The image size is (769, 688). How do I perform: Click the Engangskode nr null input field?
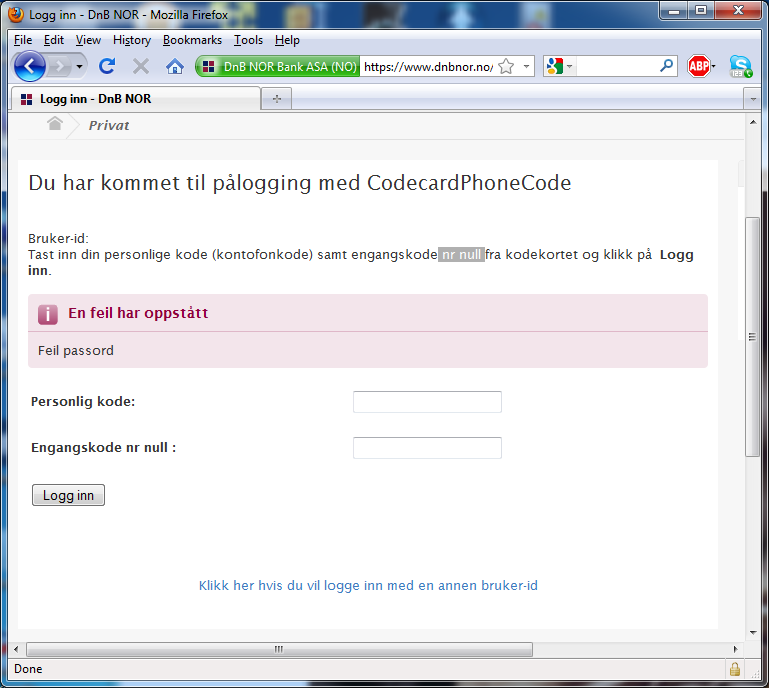pyautogui.click(x=427, y=448)
